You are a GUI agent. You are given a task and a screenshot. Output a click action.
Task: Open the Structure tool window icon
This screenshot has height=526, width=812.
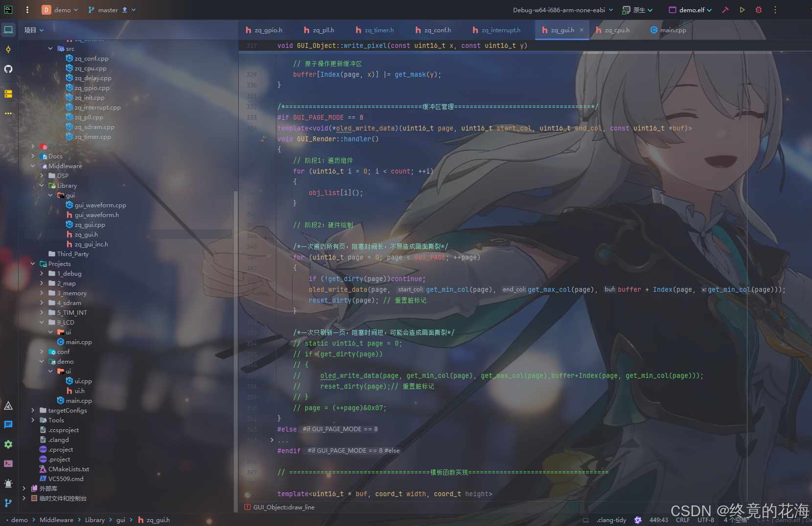coord(8,94)
